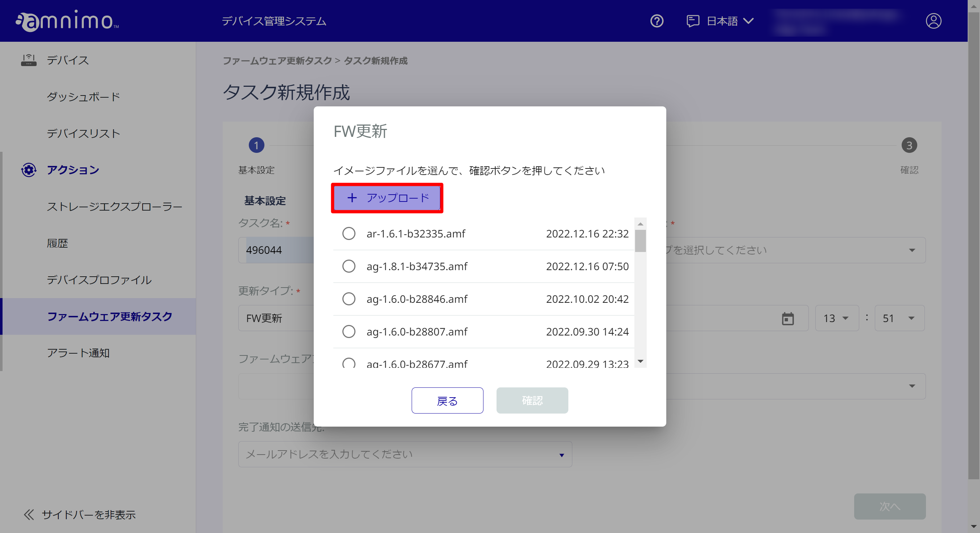Image resolution: width=980 pixels, height=533 pixels.
Task: Open the 日本語 language dropdown
Action: pos(730,21)
